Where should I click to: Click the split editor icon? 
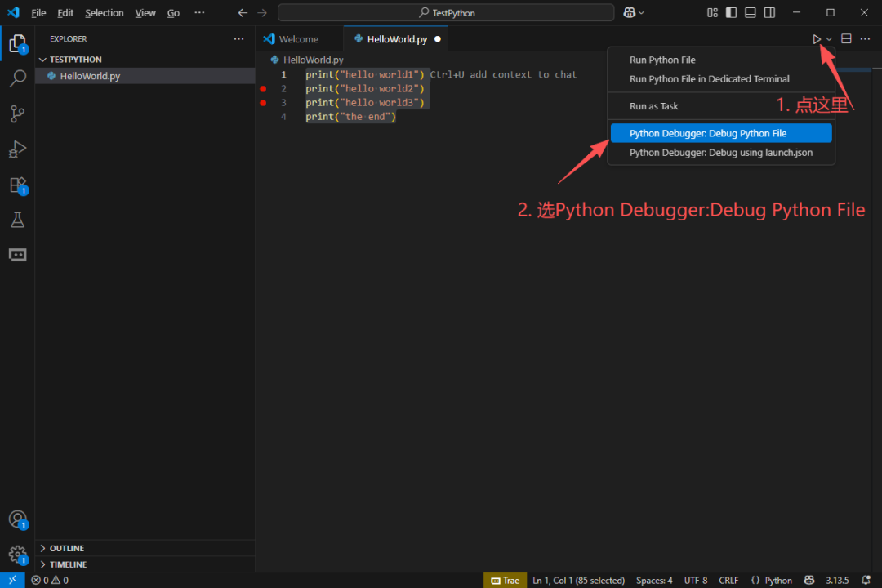pyautogui.click(x=846, y=39)
